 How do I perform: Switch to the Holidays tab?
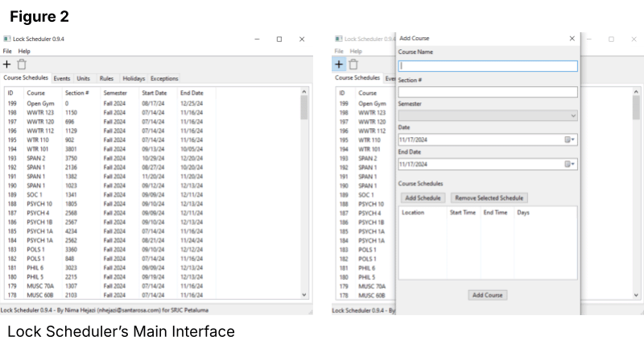tap(134, 79)
